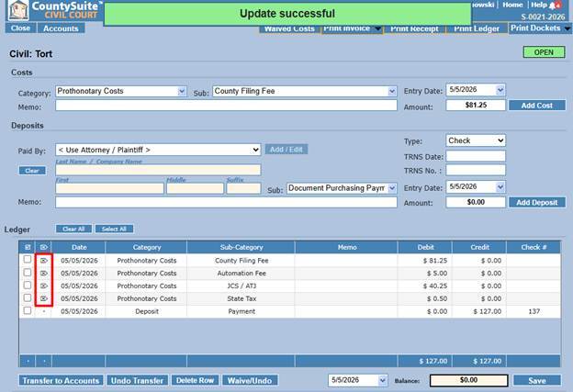Screen dimensions: 573x392
Task: Open the notifications bell icon
Action: click(x=555, y=6)
